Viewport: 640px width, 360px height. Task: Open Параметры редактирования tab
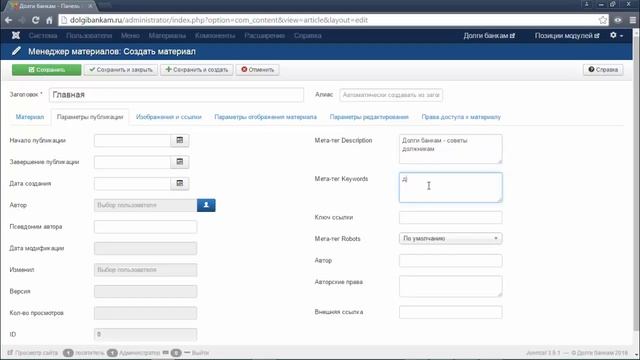pyautogui.click(x=369, y=117)
